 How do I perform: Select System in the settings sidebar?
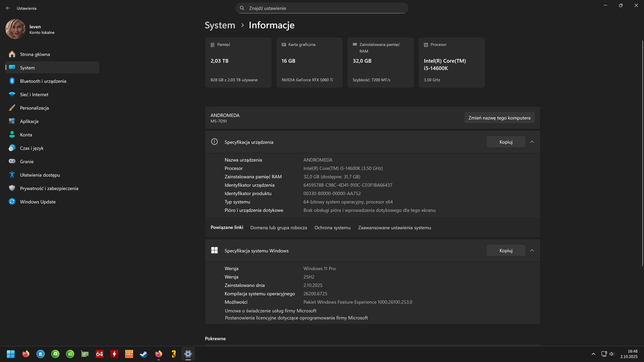[x=27, y=67]
